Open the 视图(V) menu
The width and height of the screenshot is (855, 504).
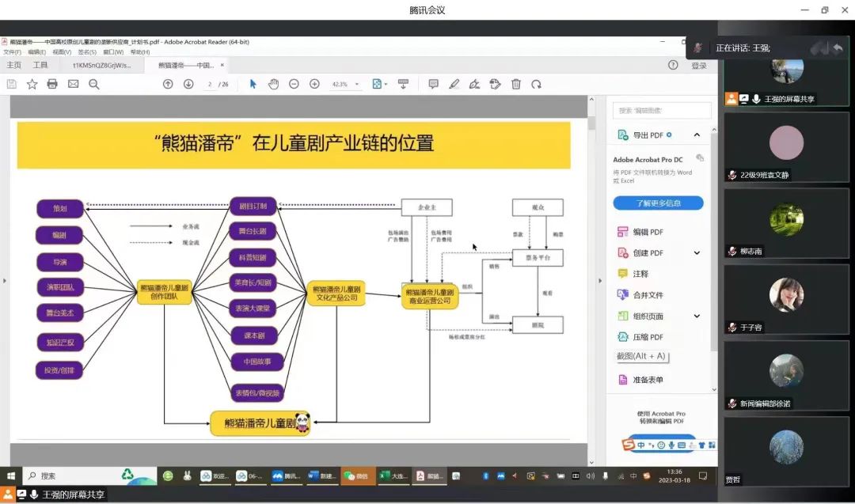coord(62,52)
